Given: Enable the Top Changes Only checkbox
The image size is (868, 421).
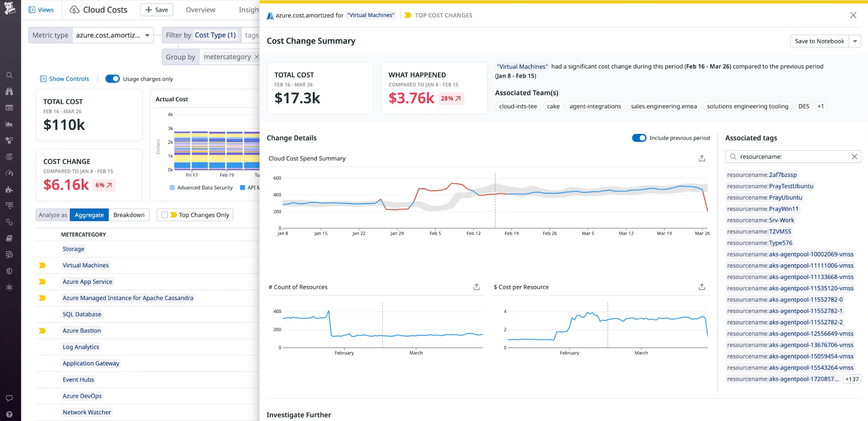Looking at the screenshot, I should [165, 214].
